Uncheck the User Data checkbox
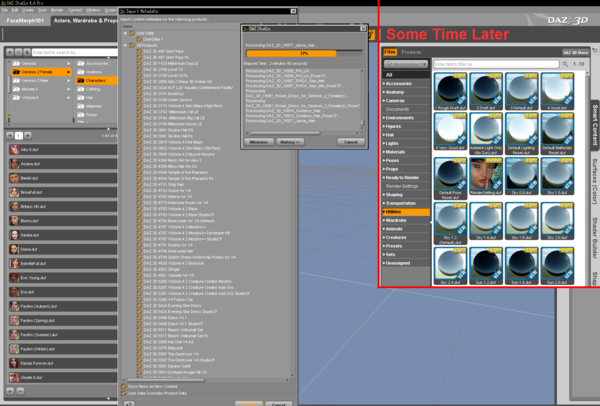 point(132,33)
